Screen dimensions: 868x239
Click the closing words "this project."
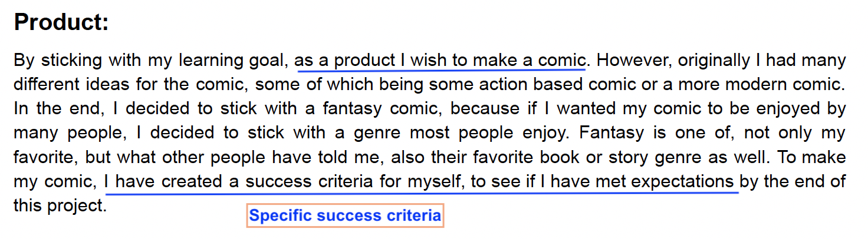click(x=60, y=205)
